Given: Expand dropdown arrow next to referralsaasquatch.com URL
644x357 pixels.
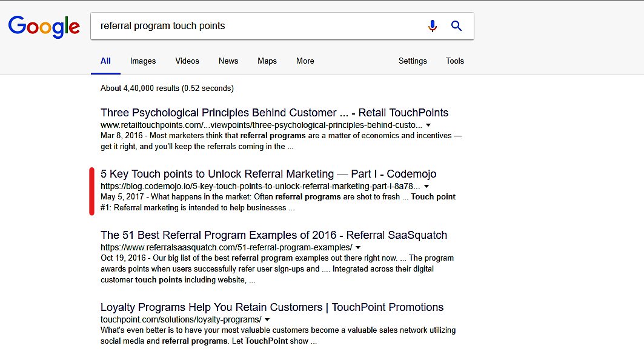Looking at the screenshot, I should [357, 247].
